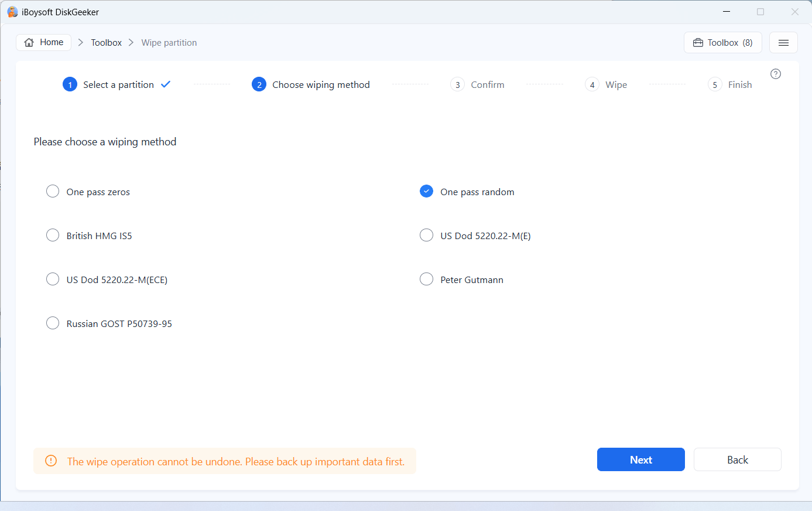The image size is (812, 511).
Task: Open the help question mark icon
Action: point(776,74)
